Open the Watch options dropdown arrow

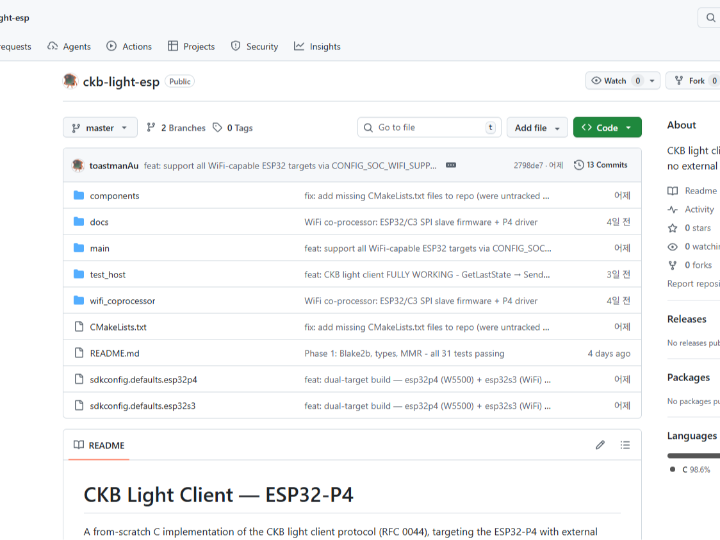point(653,81)
